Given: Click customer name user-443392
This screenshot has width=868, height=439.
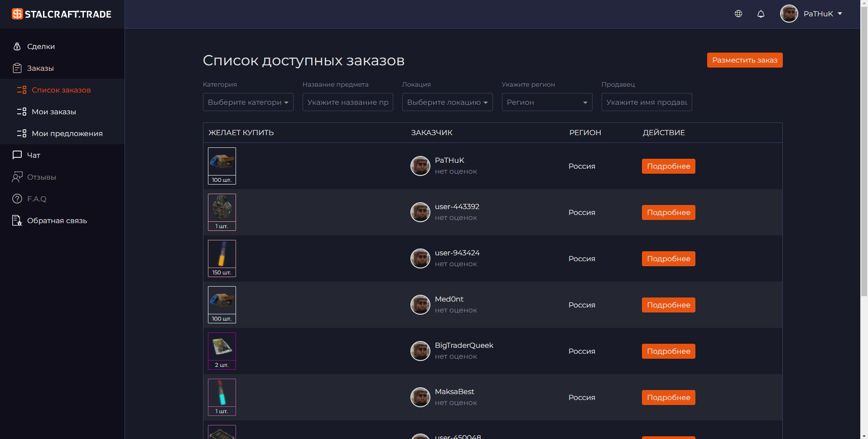Looking at the screenshot, I should (x=457, y=206).
